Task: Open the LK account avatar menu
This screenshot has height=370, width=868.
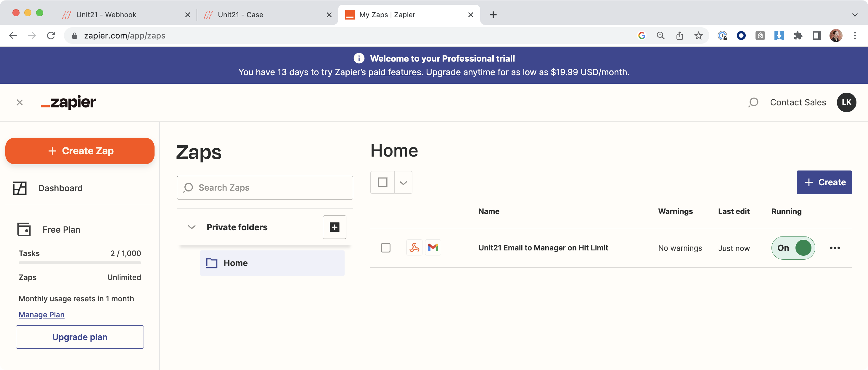Action: pos(846,102)
